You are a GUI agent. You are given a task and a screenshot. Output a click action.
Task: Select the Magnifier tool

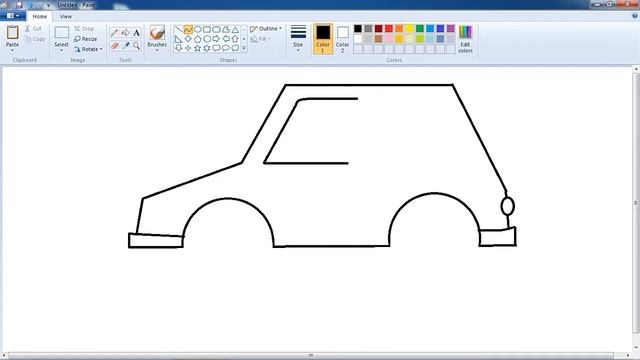137,46
